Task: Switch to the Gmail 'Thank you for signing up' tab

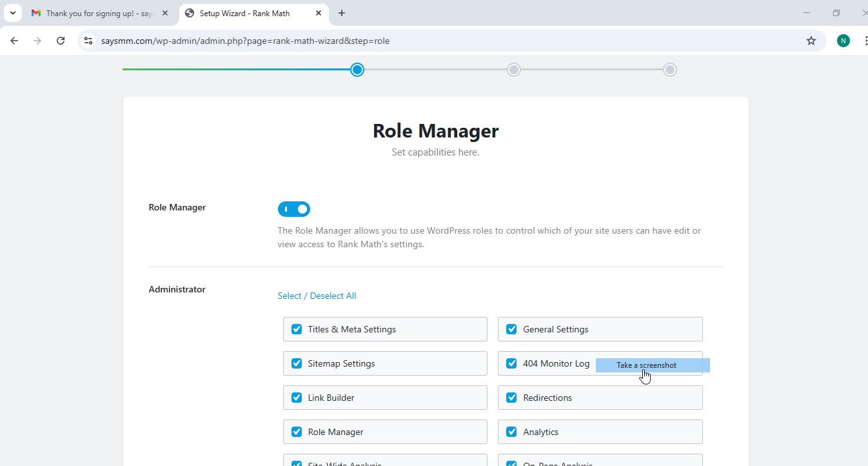Action: click(97, 13)
